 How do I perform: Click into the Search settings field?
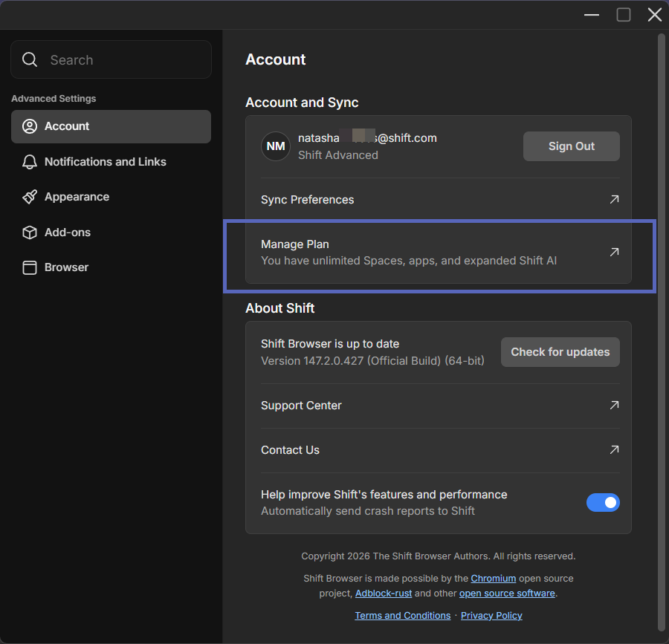pyautogui.click(x=111, y=59)
